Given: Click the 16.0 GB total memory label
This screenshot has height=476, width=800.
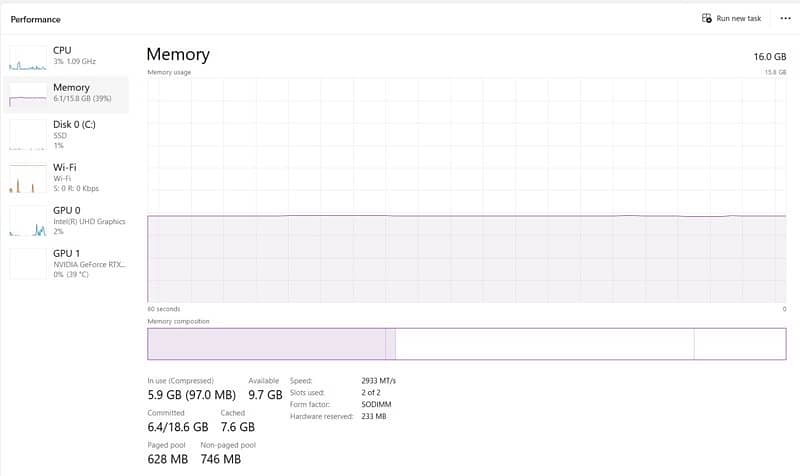Looking at the screenshot, I should (769, 57).
